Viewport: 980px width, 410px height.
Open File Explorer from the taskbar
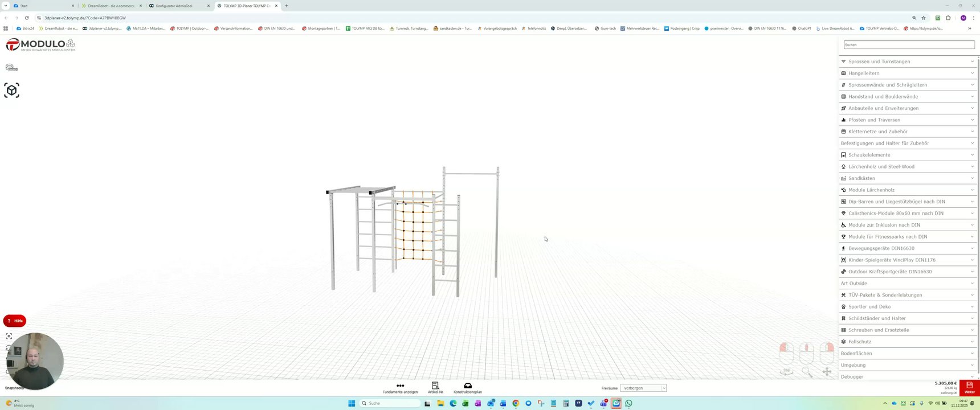[440, 403]
